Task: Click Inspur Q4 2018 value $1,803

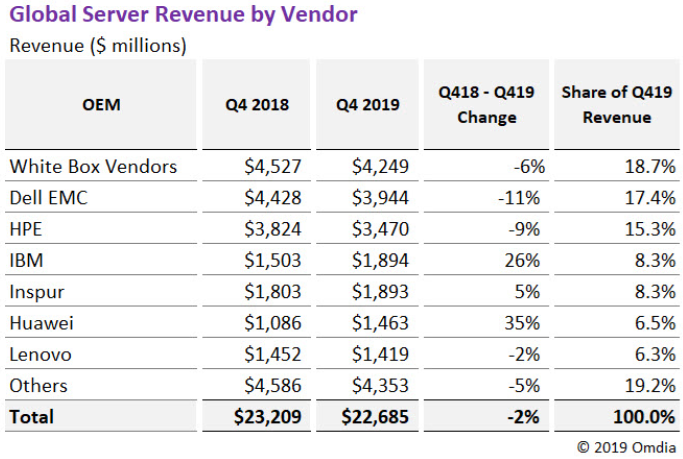Action: (x=273, y=292)
